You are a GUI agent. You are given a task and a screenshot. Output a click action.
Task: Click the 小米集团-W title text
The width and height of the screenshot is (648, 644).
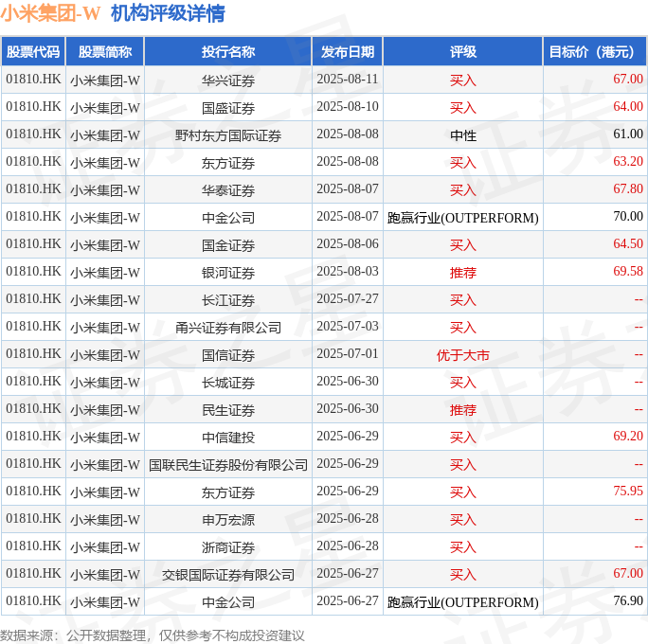pyautogui.click(x=50, y=13)
